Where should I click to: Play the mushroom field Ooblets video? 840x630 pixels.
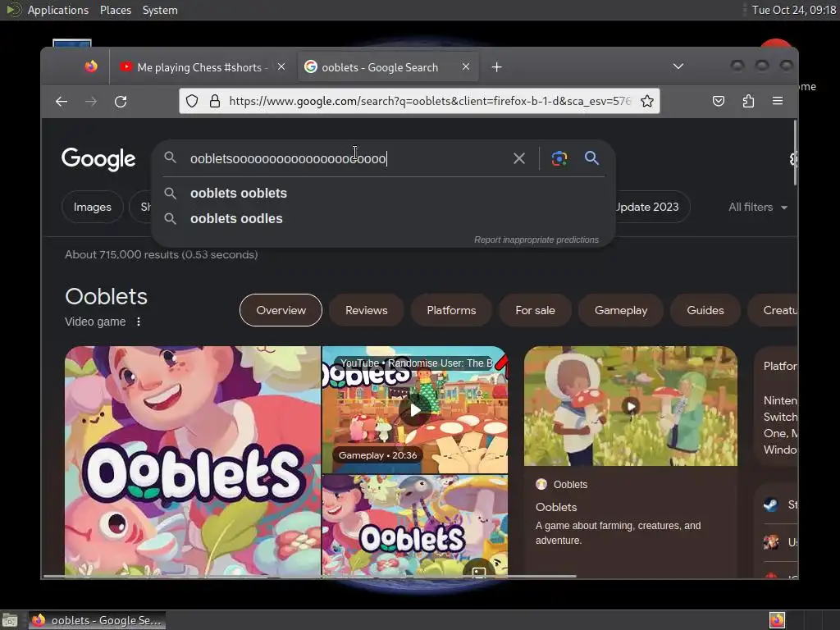pos(631,406)
